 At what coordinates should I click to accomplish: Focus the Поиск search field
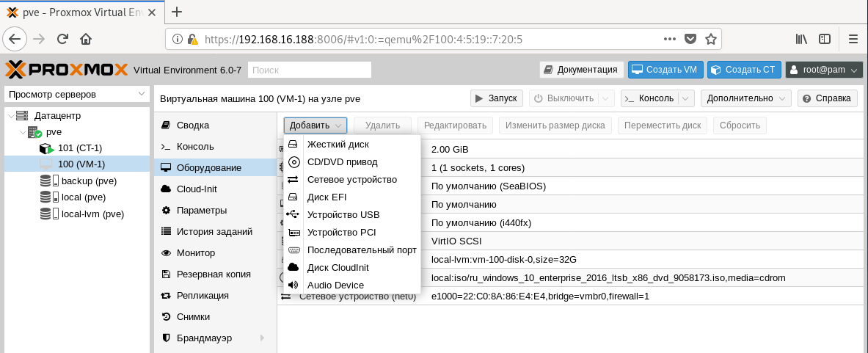pos(310,70)
